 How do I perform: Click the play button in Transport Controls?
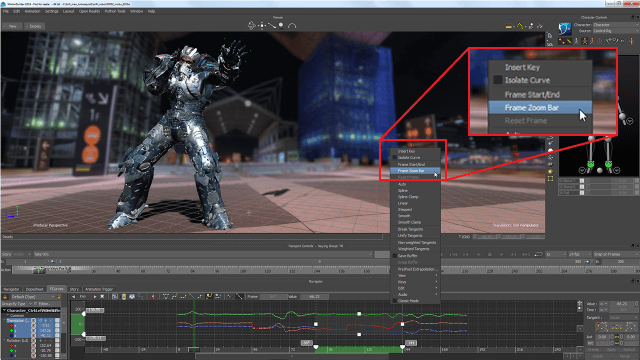coord(502,254)
